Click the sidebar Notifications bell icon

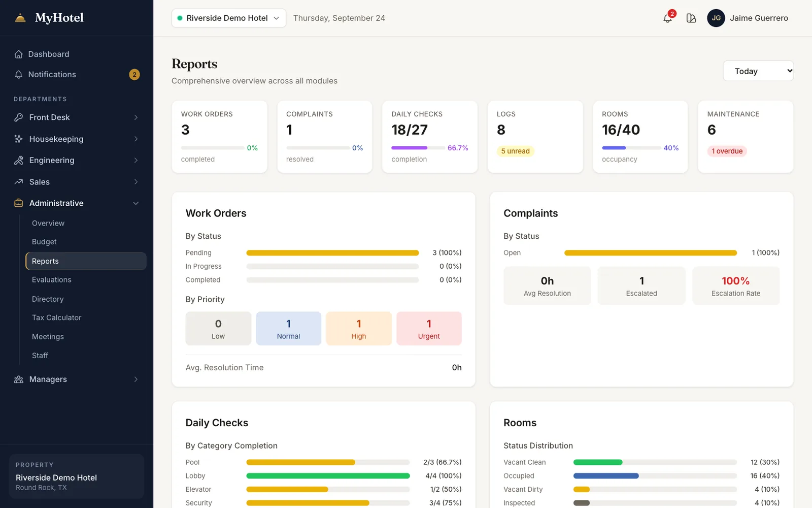point(19,75)
